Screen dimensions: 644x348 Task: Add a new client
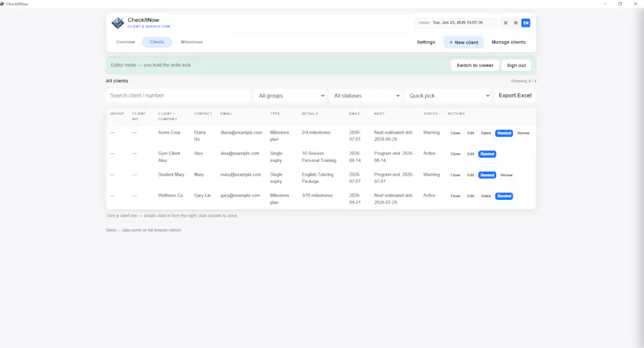pyautogui.click(x=464, y=43)
